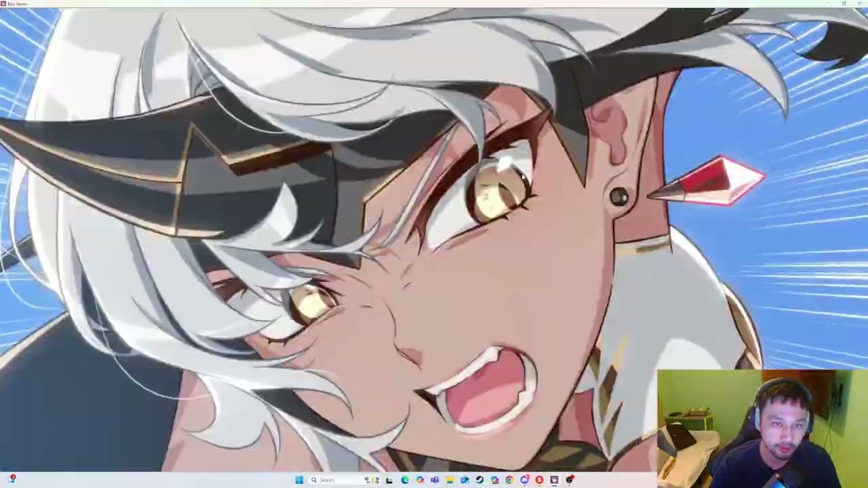Open the Windows Start menu
The width and height of the screenshot is (868, 488).
[299, 480]
